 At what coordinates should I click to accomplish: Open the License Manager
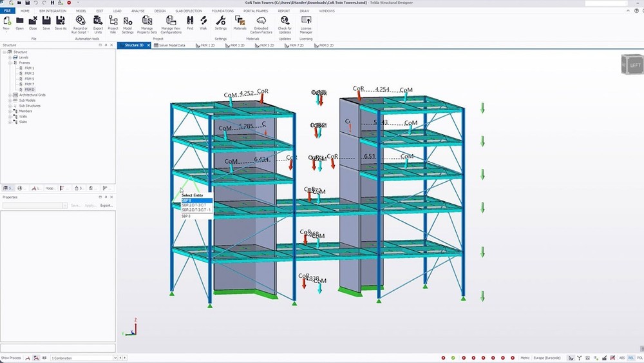(x=306, y=25)
